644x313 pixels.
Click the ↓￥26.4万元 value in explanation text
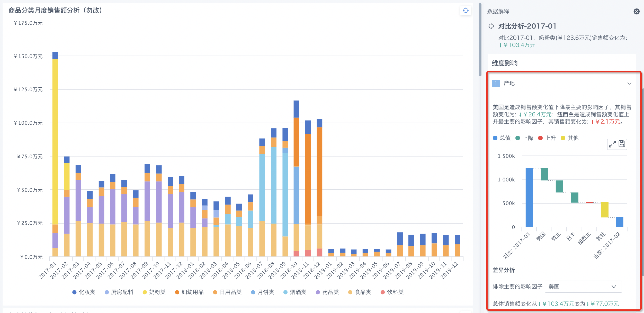(535, 114)
